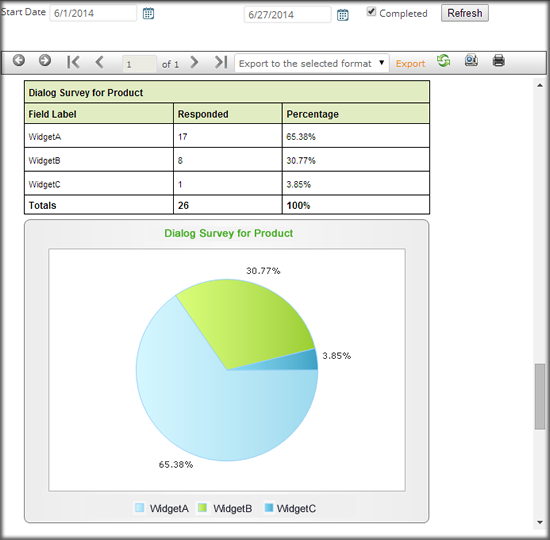The width and height of the screenshot is (550, 540).
Task: Click the WidgetA legend label
Action: pyautogui.click(x=169, y=508)
